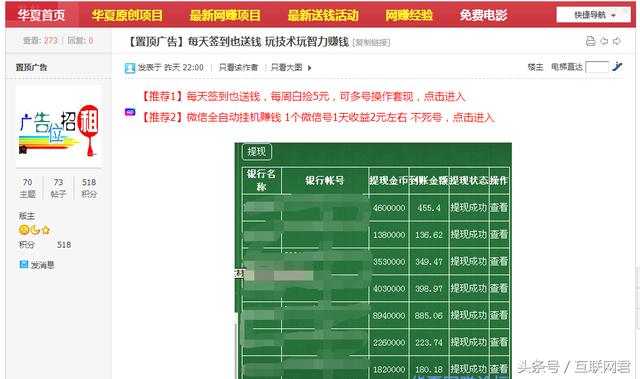Open 推荐2 微信全自动挂机赚钱 link

pos(317,117)
